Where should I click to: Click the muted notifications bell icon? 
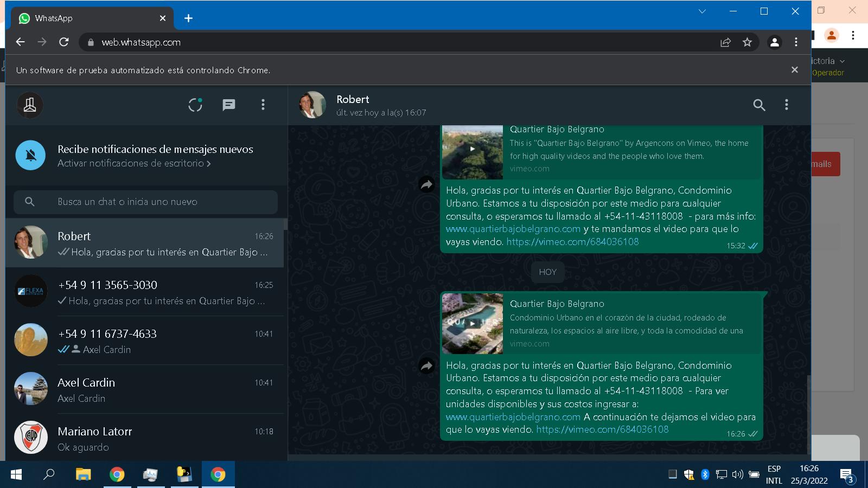tap(31, 155)
